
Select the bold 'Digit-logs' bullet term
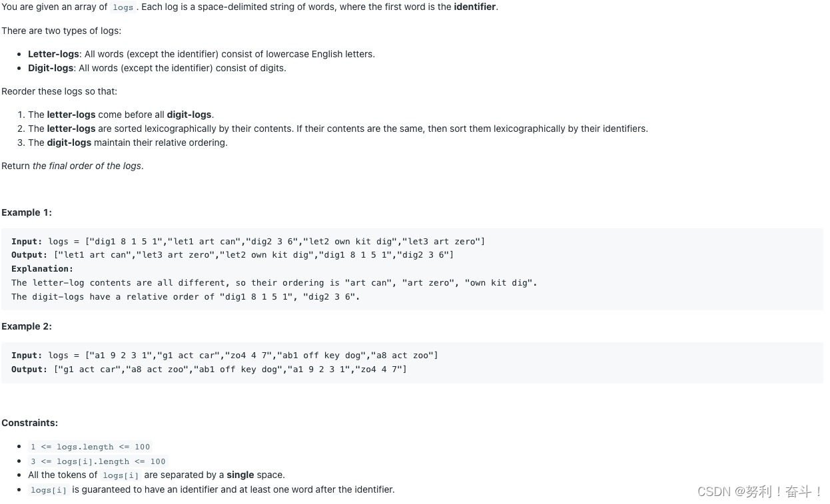(51, 68)
